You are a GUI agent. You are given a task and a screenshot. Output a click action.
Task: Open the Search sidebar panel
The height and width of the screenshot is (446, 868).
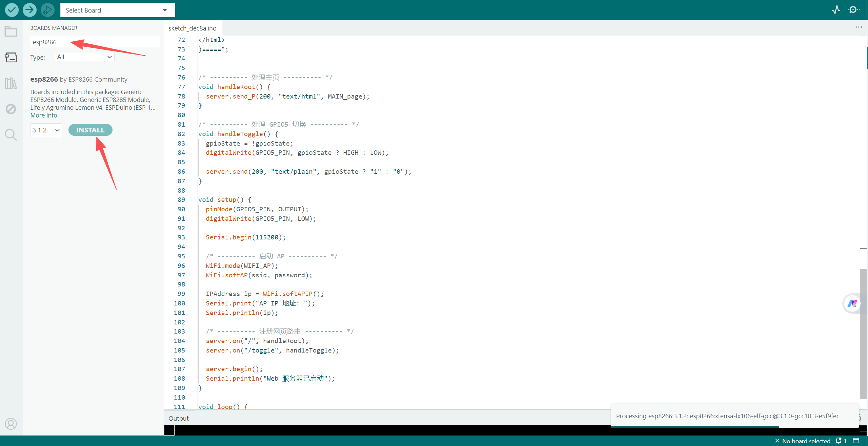pos(11,135)
